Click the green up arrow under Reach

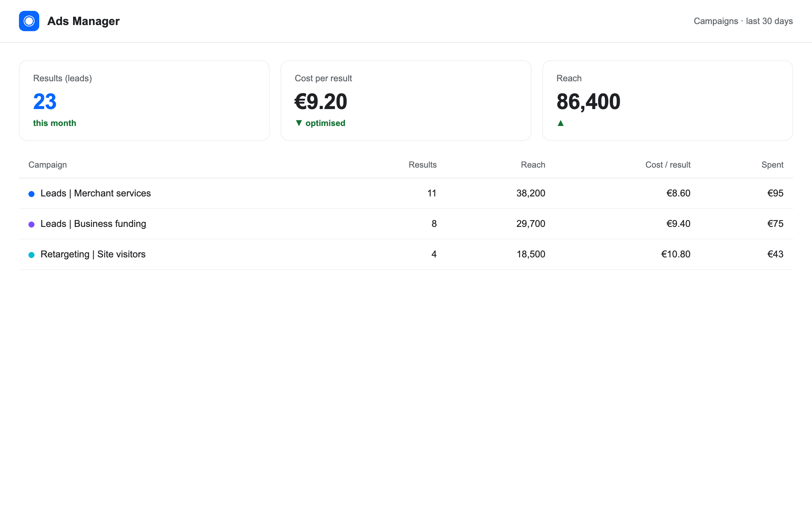(x=561, y=123)
